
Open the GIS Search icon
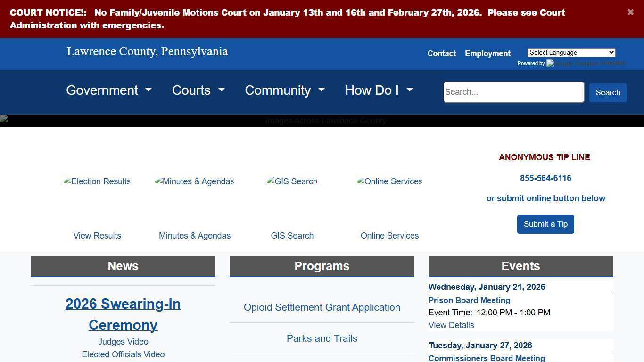(x=292, y=181)
